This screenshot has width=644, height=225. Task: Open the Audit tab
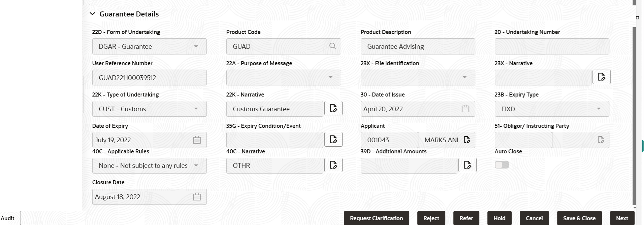[x=8, y=218]
